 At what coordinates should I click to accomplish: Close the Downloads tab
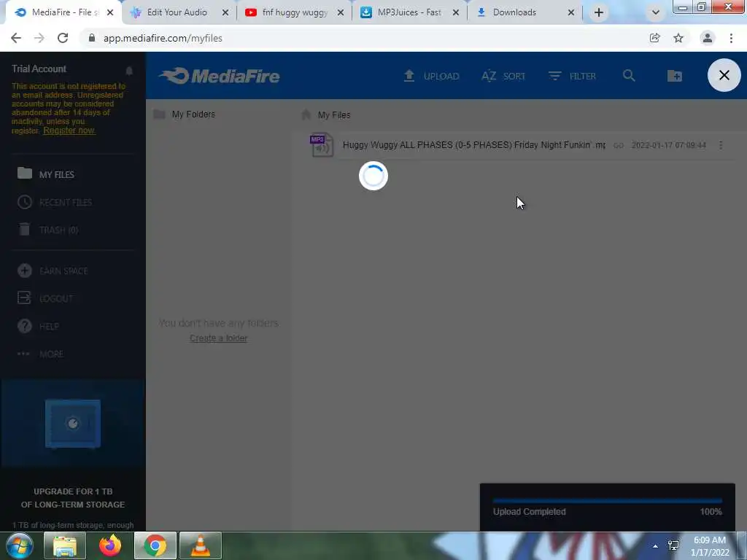pyautogui.click(x=570, y=13)
